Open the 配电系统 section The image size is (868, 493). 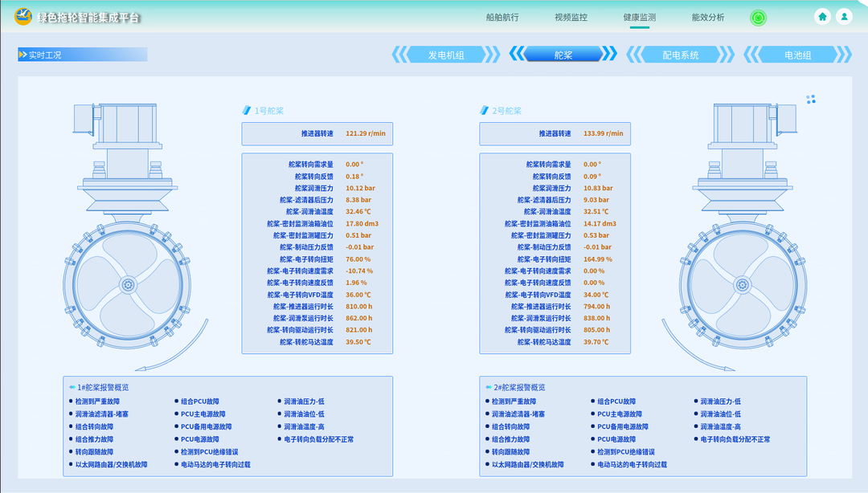pyautogui.click(x=680, y=55)
